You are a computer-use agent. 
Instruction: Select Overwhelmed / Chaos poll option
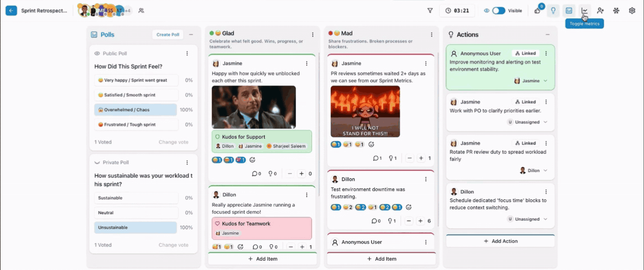pyautogui.click(x=136, y=110)
